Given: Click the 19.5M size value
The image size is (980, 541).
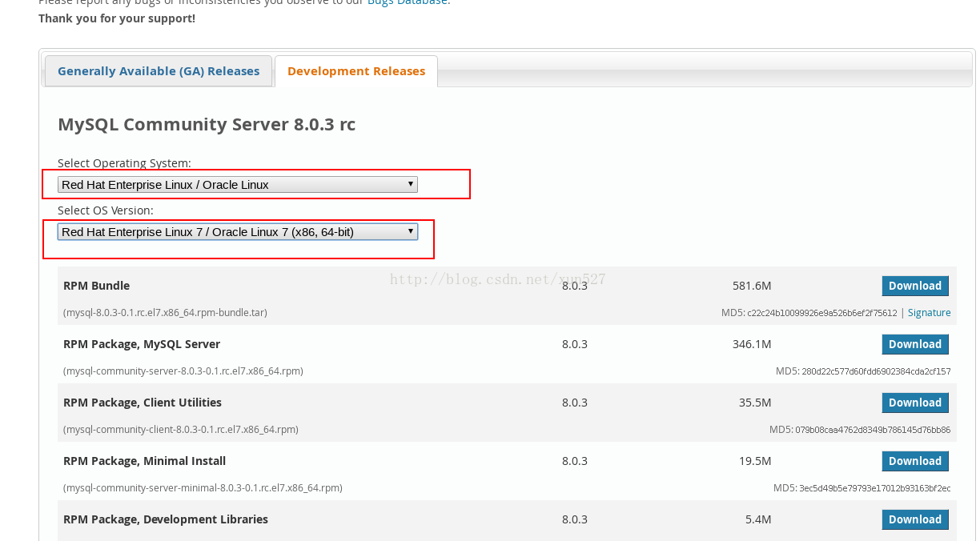Looking at the screenshot, I should point(755,461).
